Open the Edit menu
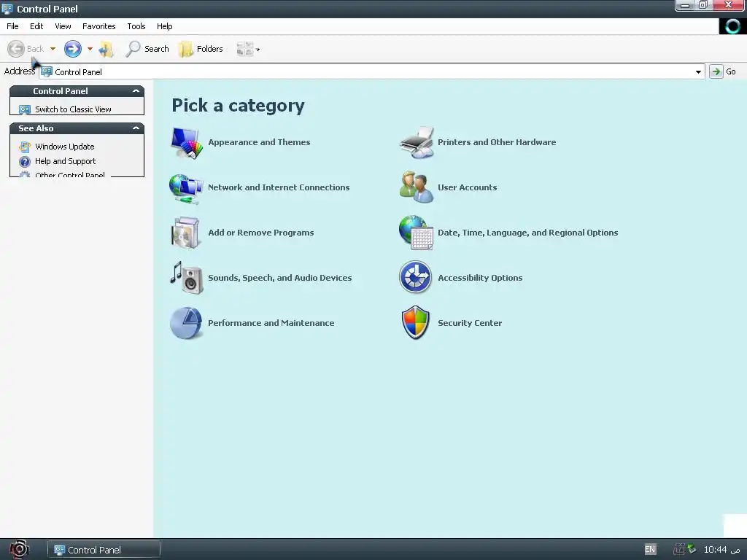 click(x=36, y=26)
